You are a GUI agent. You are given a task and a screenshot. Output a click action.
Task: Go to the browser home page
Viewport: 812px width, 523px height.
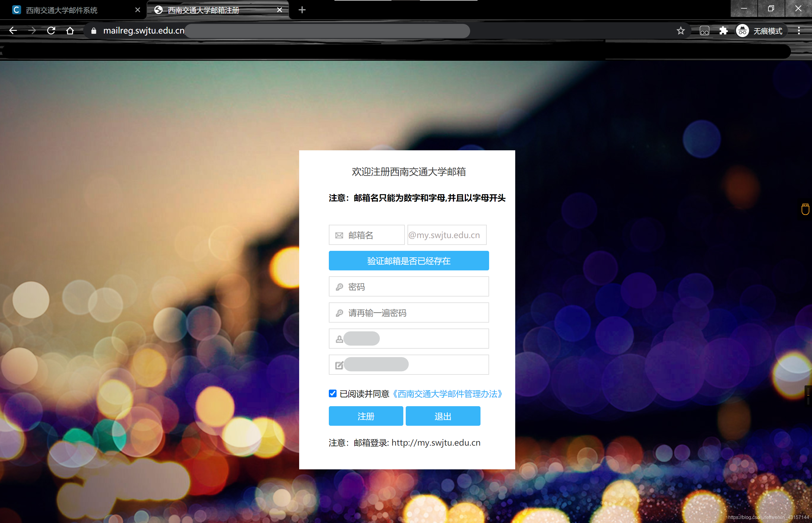(x=70, y=31)
